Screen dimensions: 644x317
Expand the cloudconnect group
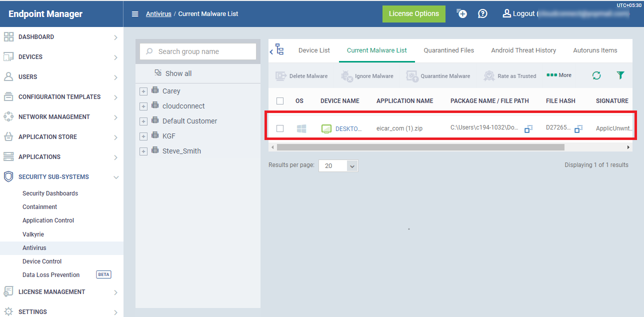pyautogui.click(x=143, y=106)
